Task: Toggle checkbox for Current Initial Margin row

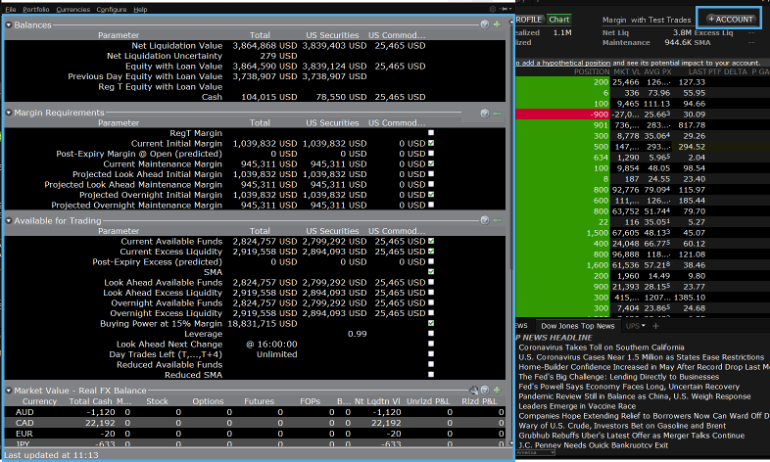Action: tap(431, 144)
